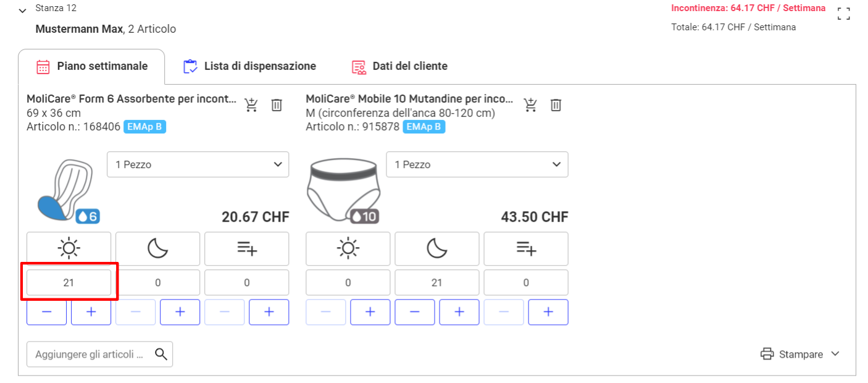Click the magnifier icon in article search

(x=161, y=354)
